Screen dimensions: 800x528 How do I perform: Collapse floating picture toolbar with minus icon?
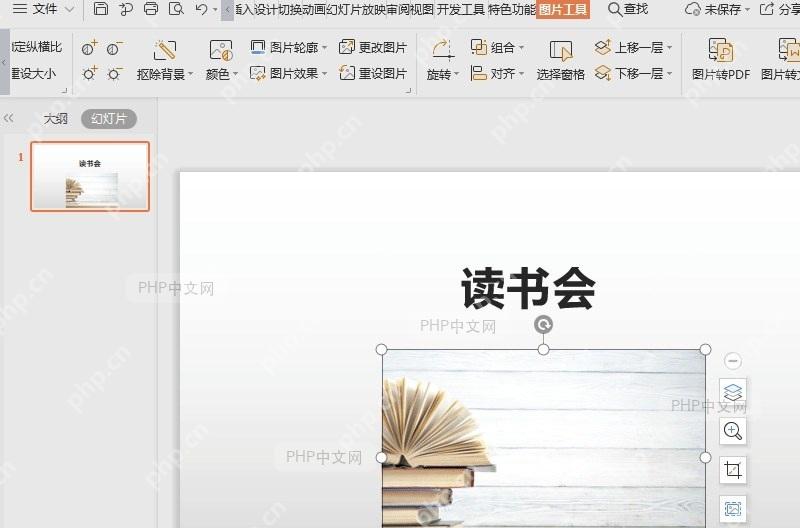pos(733,361)
